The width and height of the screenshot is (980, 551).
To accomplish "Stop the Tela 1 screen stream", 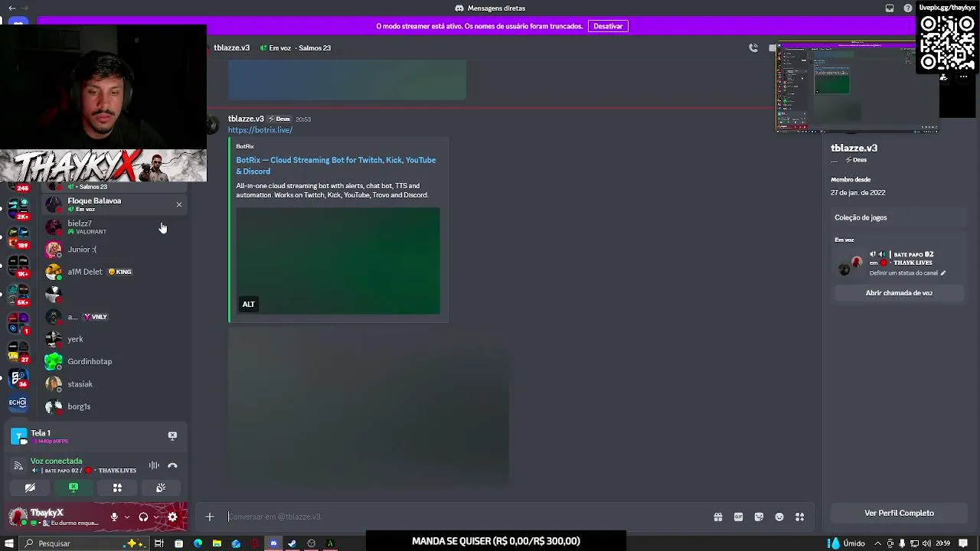I will (172, 435).
